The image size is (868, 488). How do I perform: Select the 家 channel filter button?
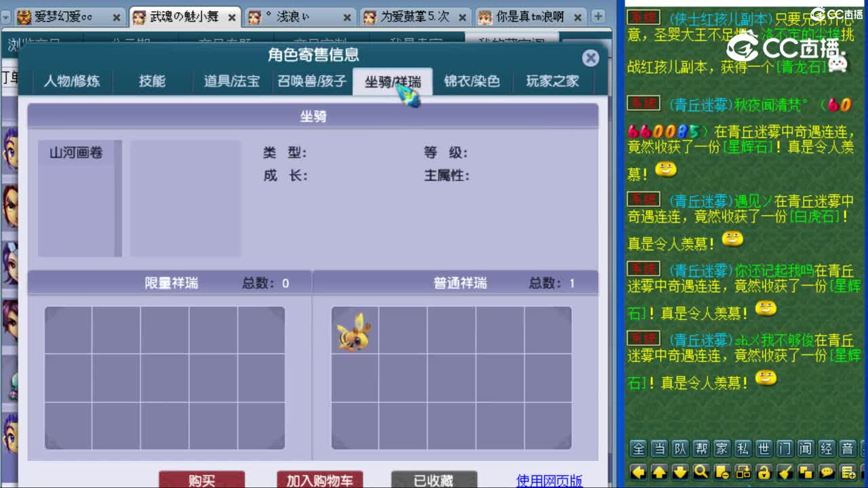[722, 449]
